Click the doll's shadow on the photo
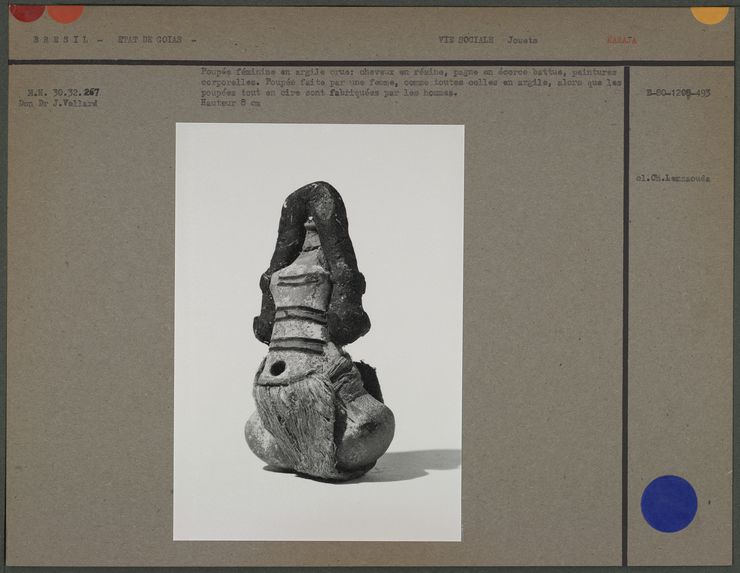Image resolution: width=740 pixels, height=573 pixels. 415,463
